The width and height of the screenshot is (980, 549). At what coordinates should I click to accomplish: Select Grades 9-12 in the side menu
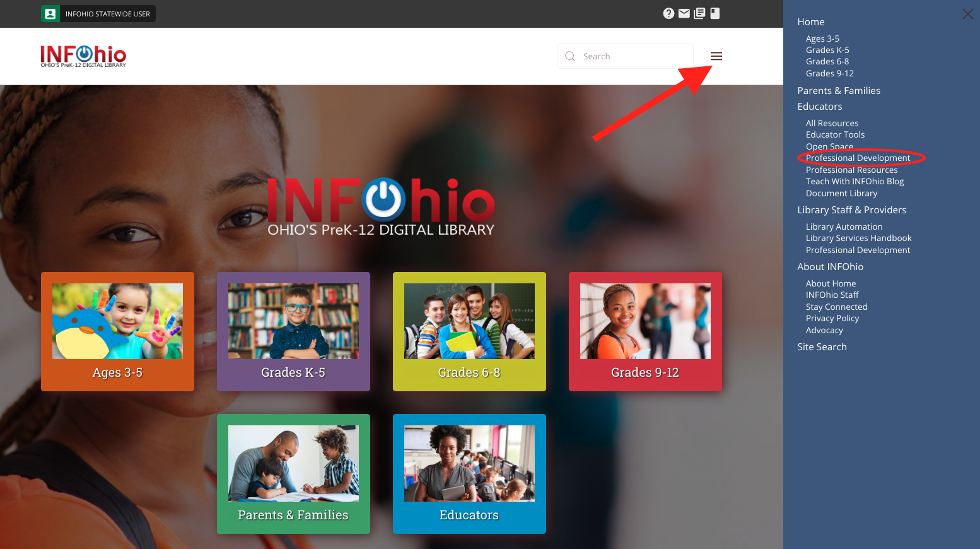(x=830, y=73)
